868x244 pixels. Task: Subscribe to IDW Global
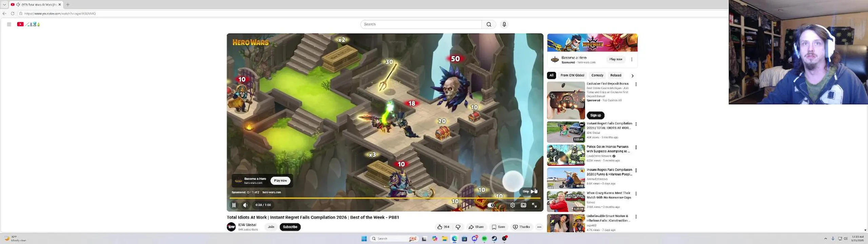(290, 227)
